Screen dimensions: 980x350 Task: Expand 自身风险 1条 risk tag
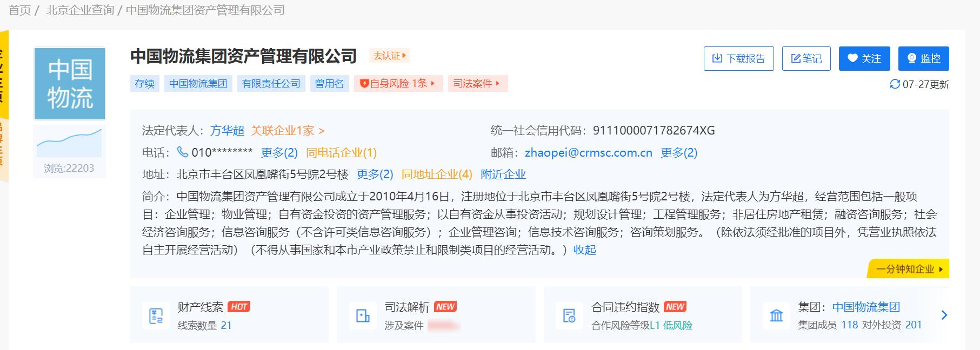coord(398,84)
